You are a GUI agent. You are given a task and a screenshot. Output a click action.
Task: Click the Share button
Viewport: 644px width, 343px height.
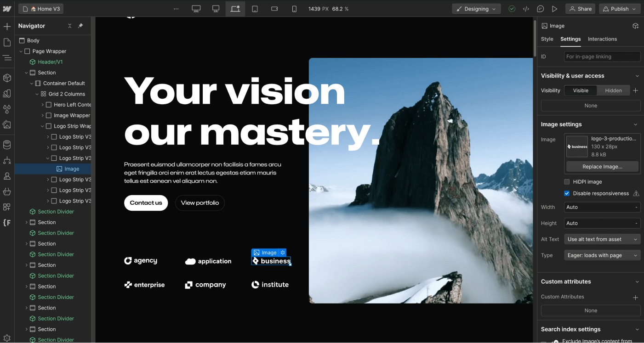(x=580, y=8)
